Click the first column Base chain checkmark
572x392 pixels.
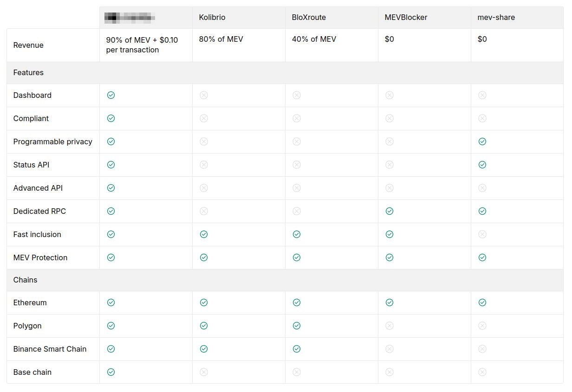click(x=110, y=372)
